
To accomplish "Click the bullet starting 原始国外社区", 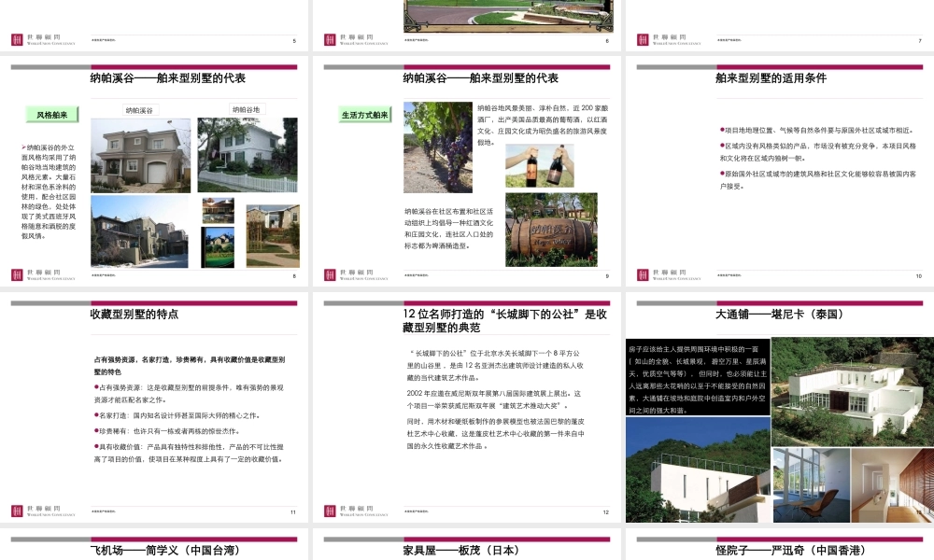I will pyautogui.click(x=818, y=180).
